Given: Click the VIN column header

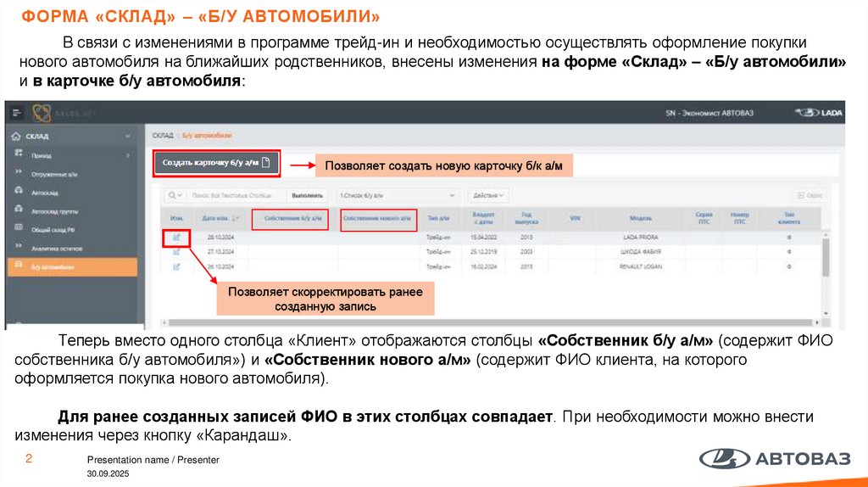Looking at the screenshot, I should click(575, 218).
